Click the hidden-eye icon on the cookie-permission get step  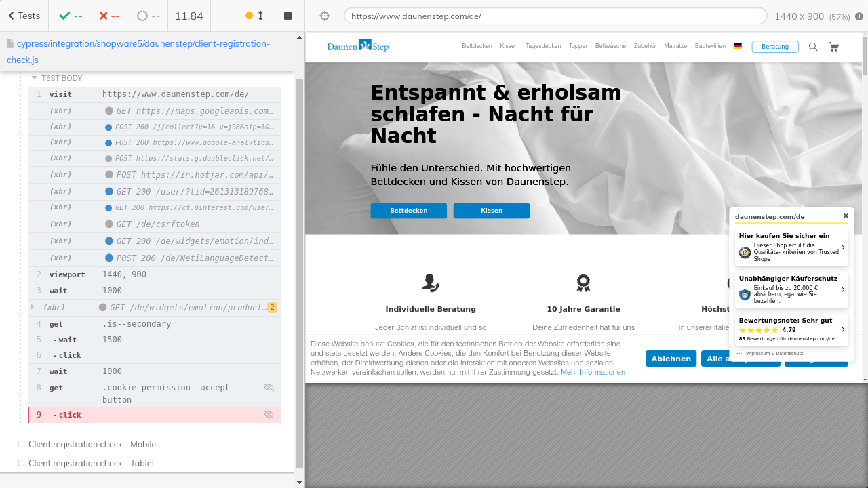point(269,388)
